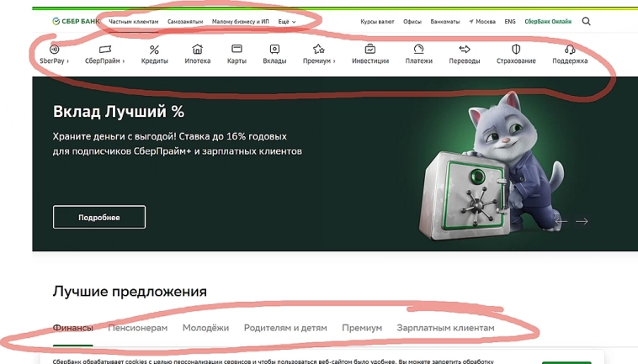Open the Вклады safe icon
The image size is (638, 364).
(x=274, y=49)
